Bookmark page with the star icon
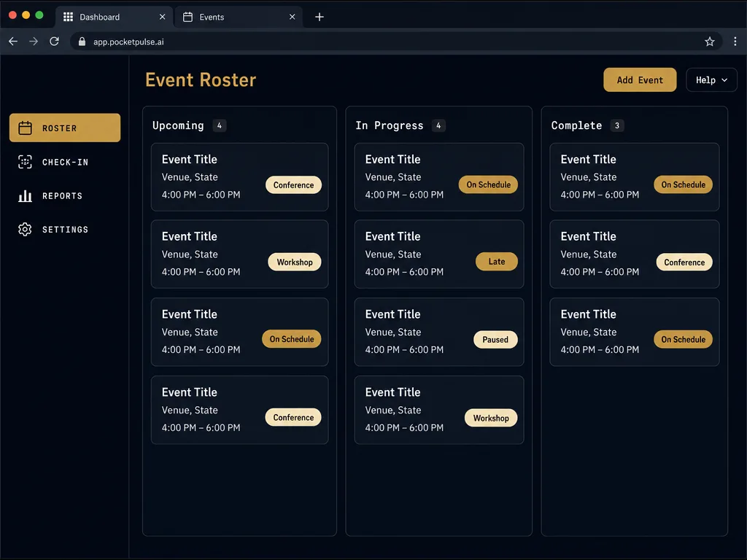The width and height of the screenshot is (747, 560). coord(710,42)
